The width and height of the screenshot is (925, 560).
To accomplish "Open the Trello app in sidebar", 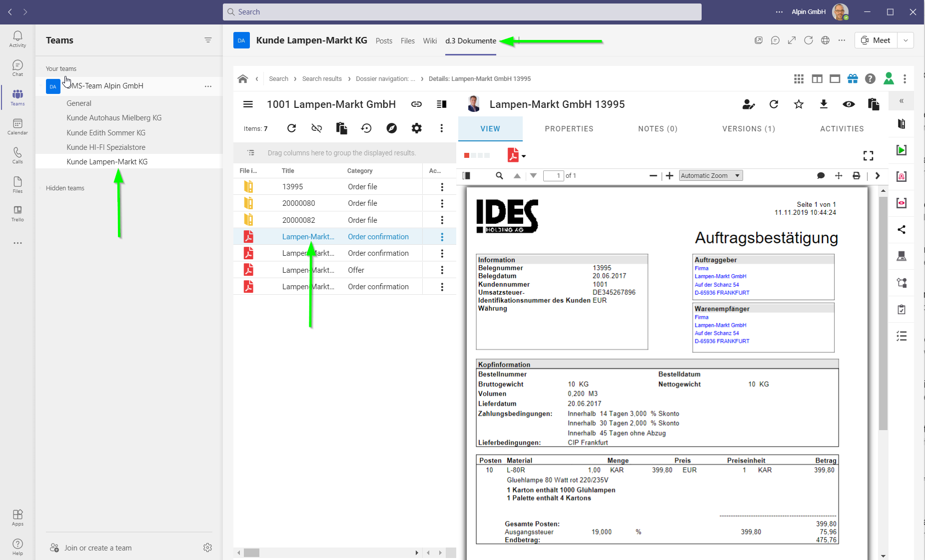I will tap(17, 213).
